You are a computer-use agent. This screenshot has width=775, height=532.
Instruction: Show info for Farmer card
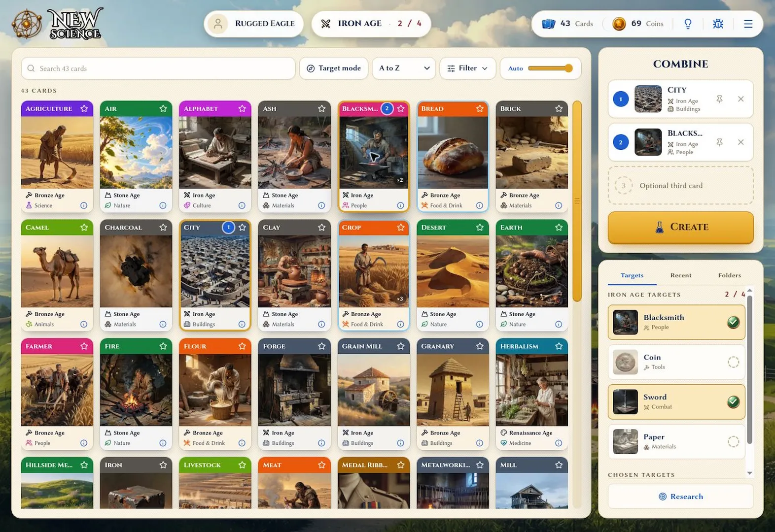(x=84, y=443)
